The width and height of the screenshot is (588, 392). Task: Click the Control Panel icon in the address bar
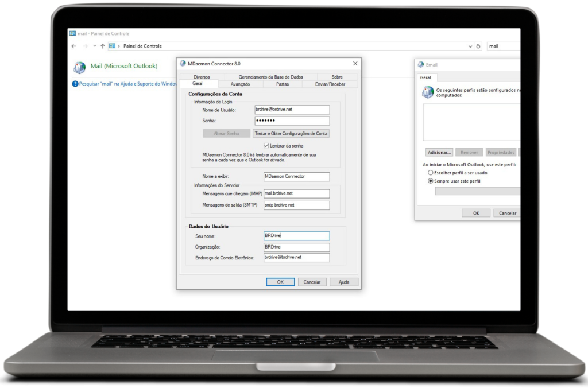tap(112, 46)
